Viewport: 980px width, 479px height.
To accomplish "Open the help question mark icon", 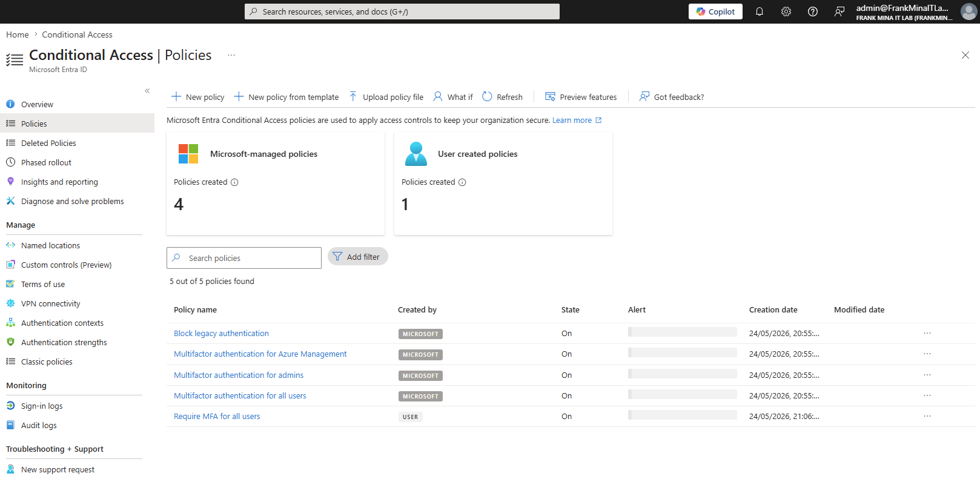I will 813,12.
